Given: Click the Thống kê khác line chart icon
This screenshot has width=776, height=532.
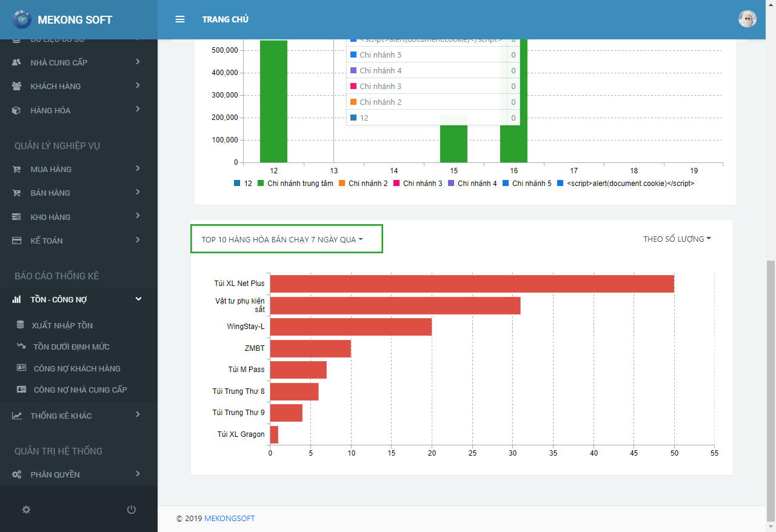Looking at the screenshot, I should coord(17,416).
